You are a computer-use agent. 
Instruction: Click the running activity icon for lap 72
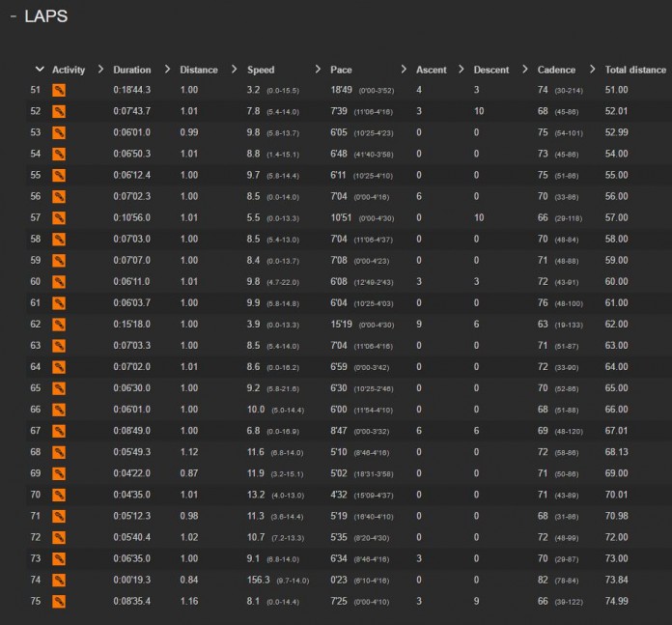[59, 537]
